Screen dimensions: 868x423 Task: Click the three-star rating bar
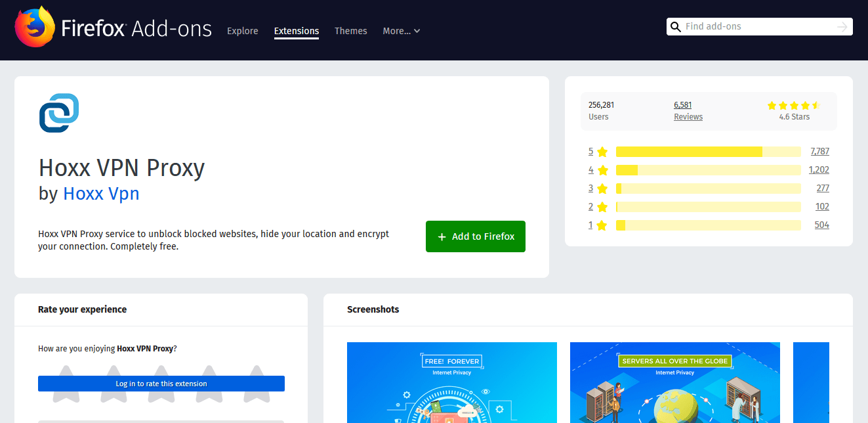click(x=709, y=189)
